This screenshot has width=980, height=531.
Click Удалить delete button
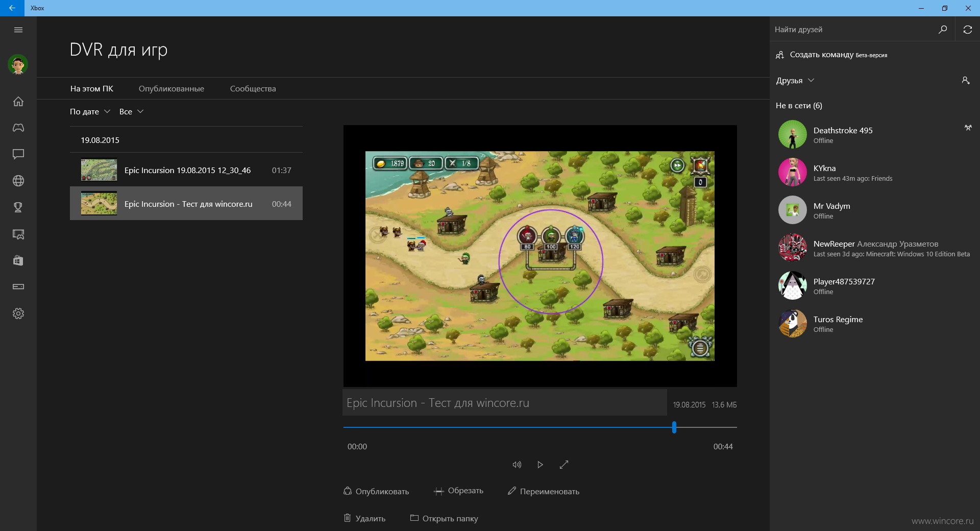pos(364,518)
